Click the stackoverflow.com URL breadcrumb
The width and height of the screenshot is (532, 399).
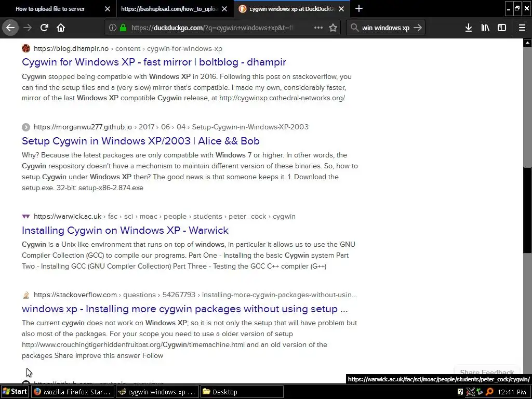click(x=195, y=295)
